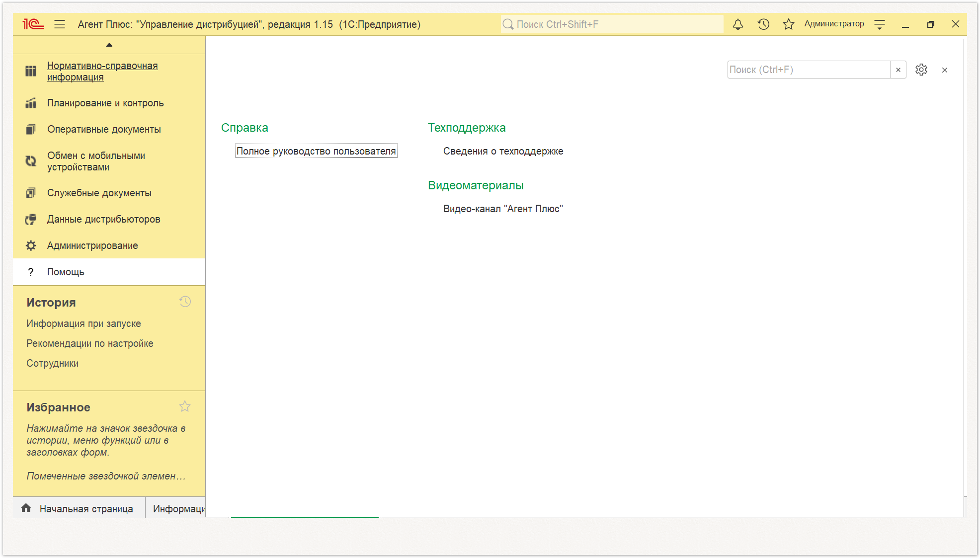
Task: Open the hamburger main menu icon
Action: pos(60,24)
